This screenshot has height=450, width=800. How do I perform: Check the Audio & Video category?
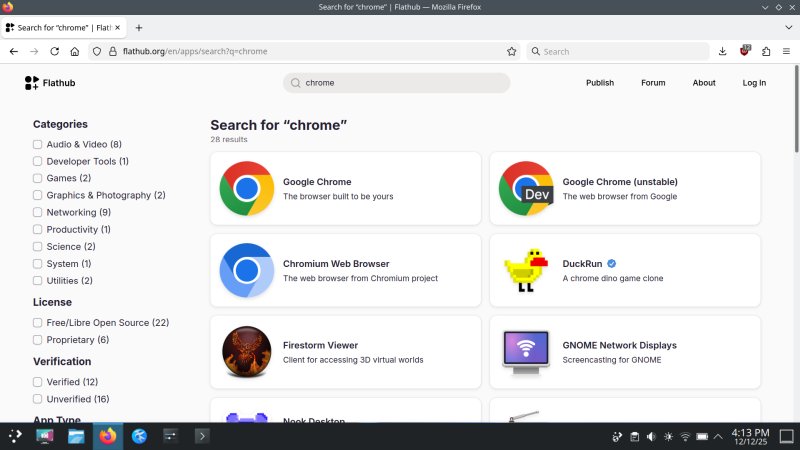(37, 144)
